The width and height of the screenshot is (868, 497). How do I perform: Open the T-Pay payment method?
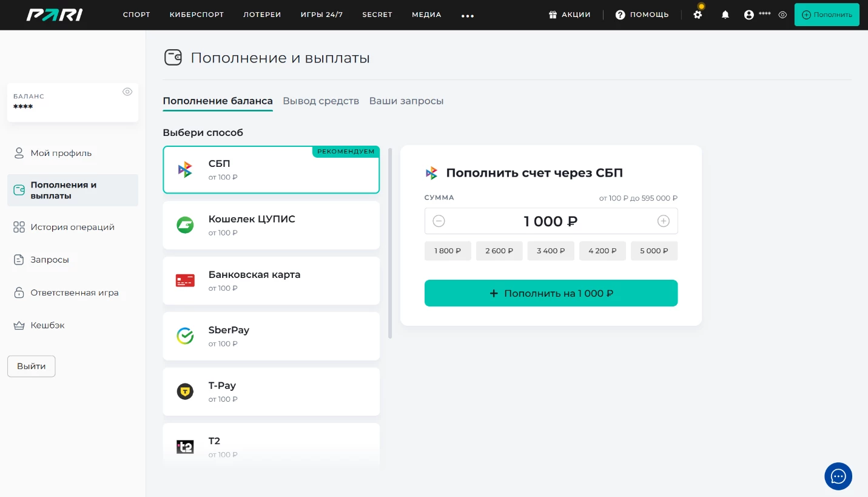click(x=271, y=391)
